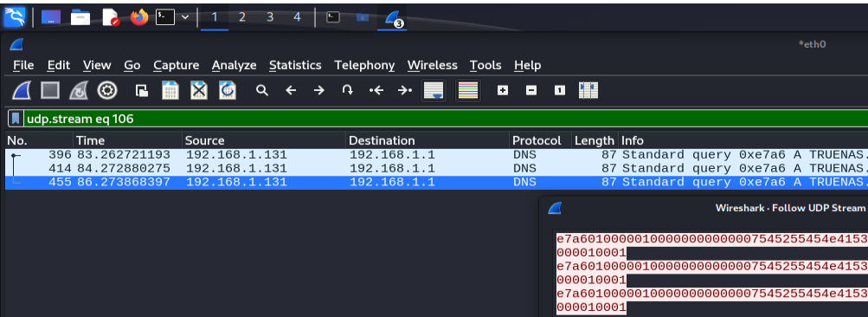This screenshot has width=868, height=317.
Task: Go forward in packet history
Action: [318, 90]
